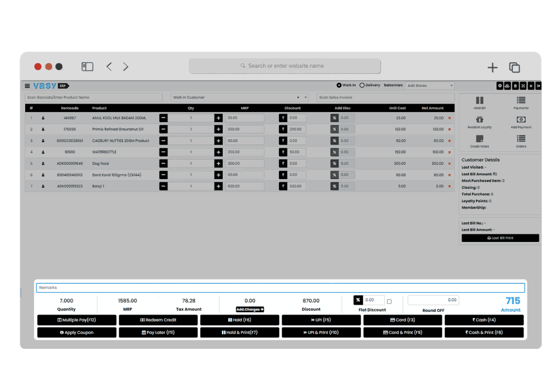Open Add Payment using the cash note icon
The image size is (560, 392).
click(521, 120)
